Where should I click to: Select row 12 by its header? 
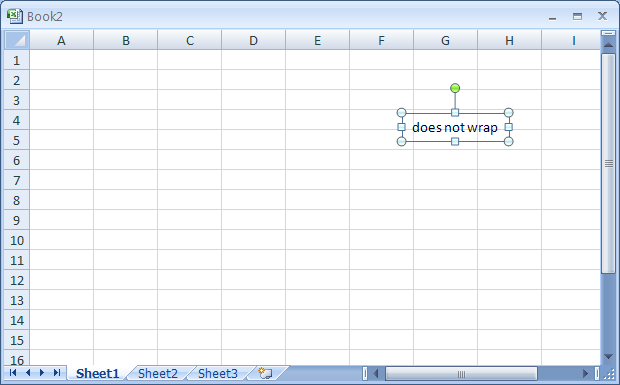17,280
